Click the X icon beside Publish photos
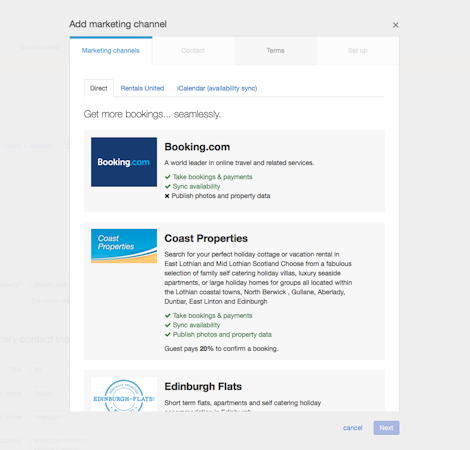 167,196
